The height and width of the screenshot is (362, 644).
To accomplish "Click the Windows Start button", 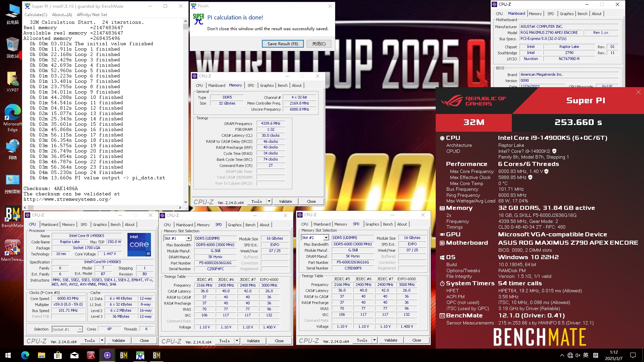I will 8,355.
